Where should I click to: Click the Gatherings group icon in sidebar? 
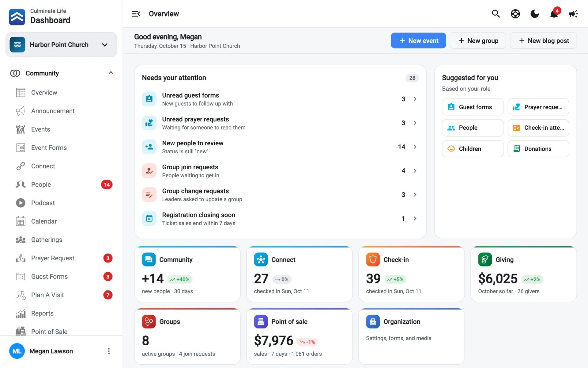click(x=21, y=240)
